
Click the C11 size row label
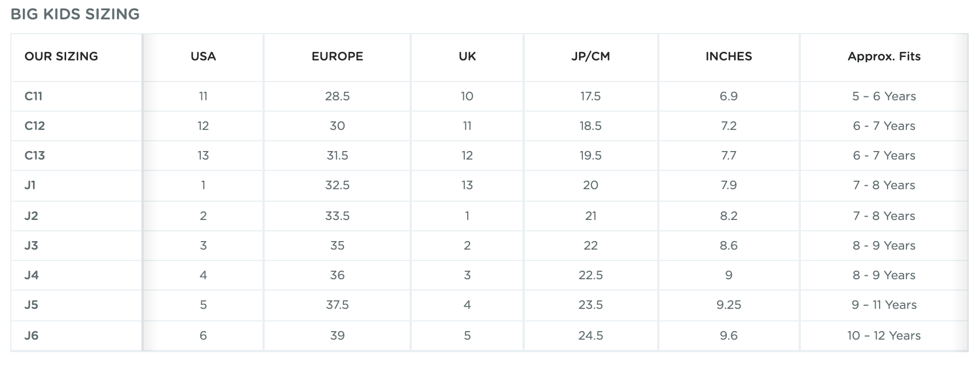tap(34, 96)
